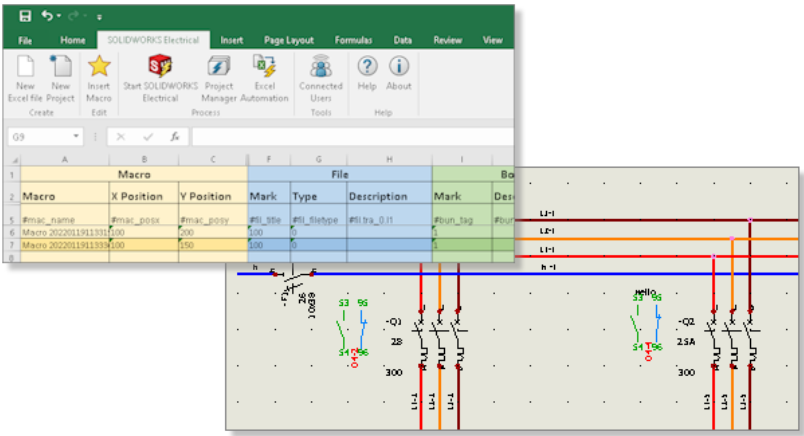Click the #mac_posx cell

click(x=144, y=215)
